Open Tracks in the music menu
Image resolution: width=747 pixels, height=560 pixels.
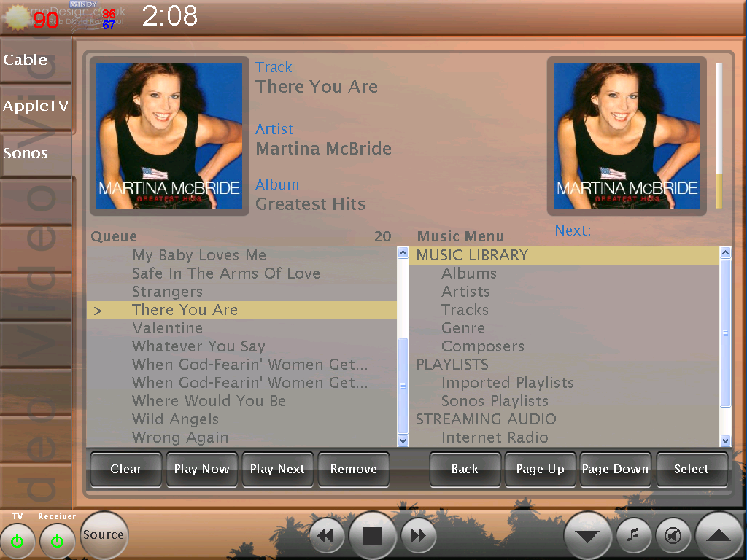[564, 309]
